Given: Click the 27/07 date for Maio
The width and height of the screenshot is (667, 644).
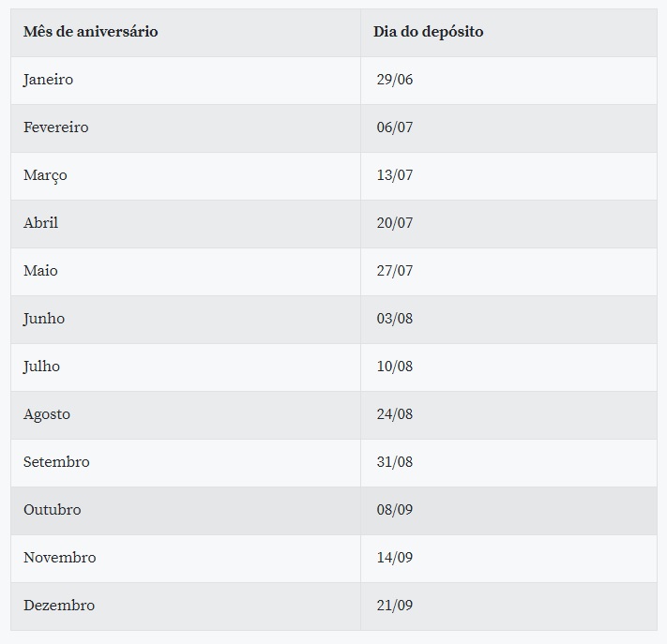Looking at the screenshot, I should pos(395,271).
